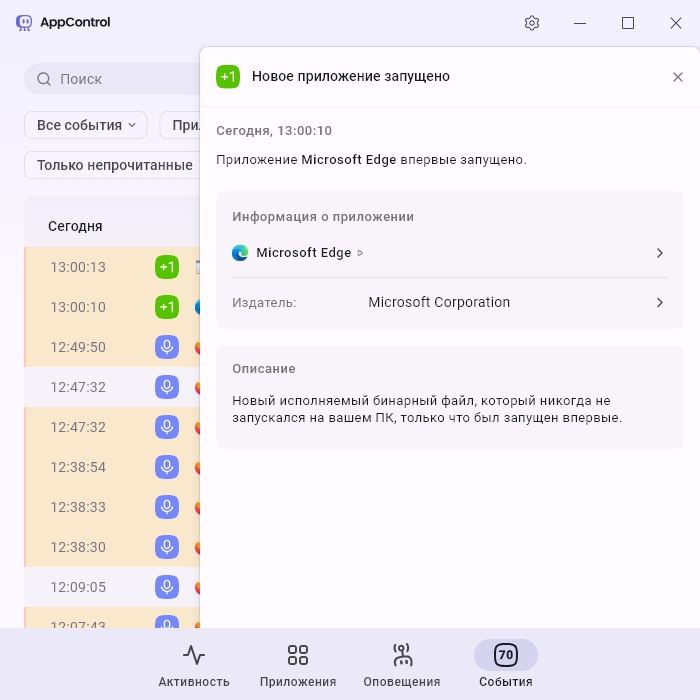Click the activity pulse icon
The image size is (700, 700).
click(194, 655)
